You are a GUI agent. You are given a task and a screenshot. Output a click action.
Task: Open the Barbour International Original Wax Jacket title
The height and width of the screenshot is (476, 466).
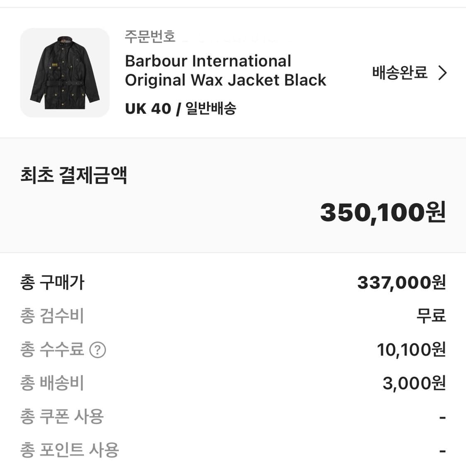(225, 70)
